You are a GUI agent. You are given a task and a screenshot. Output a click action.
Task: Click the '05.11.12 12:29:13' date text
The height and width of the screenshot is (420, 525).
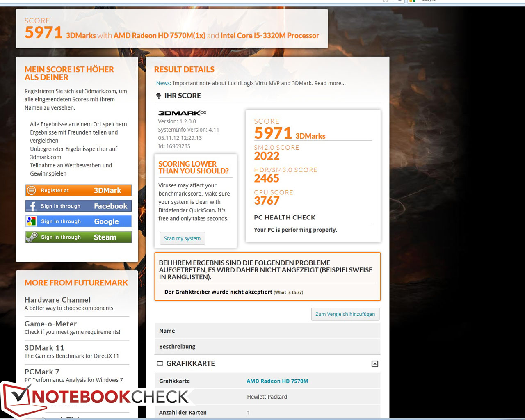pos(180,138)
